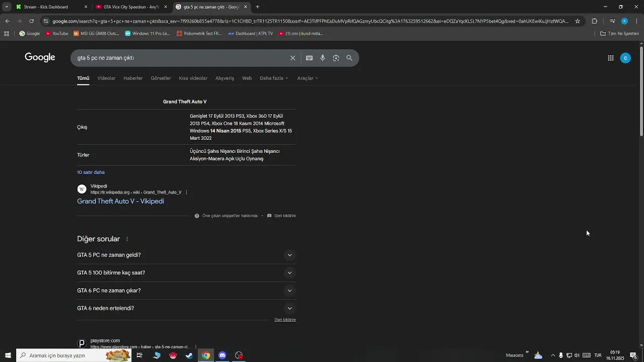Expand 'GTA 5 100 bitirme kaç saat?' question
644x362 pixels.
tap(185, 273)
